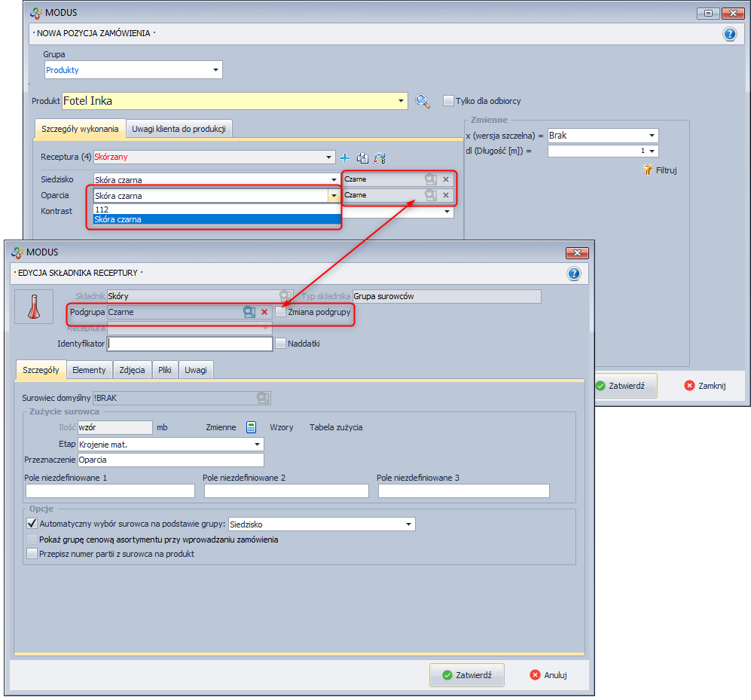The image size is (751, 700).
Task: Click the product search magnifier icon
Action: pos(423,101)
